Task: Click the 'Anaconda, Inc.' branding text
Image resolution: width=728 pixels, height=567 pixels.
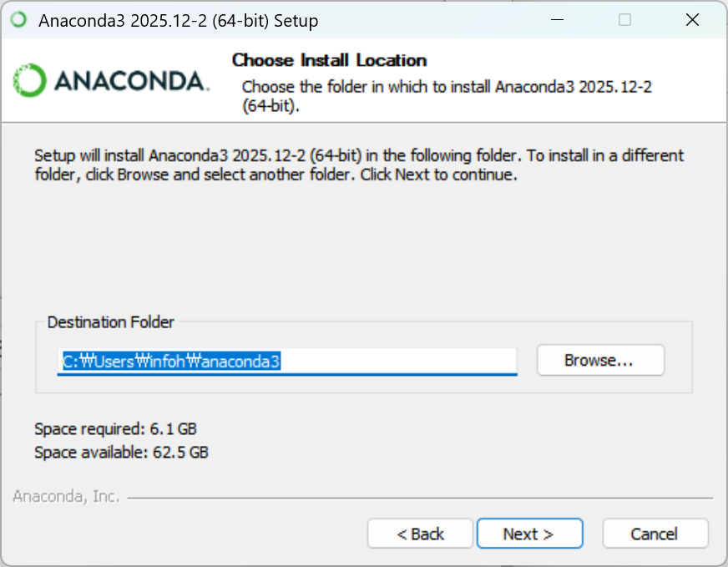Action: [66, 497]
